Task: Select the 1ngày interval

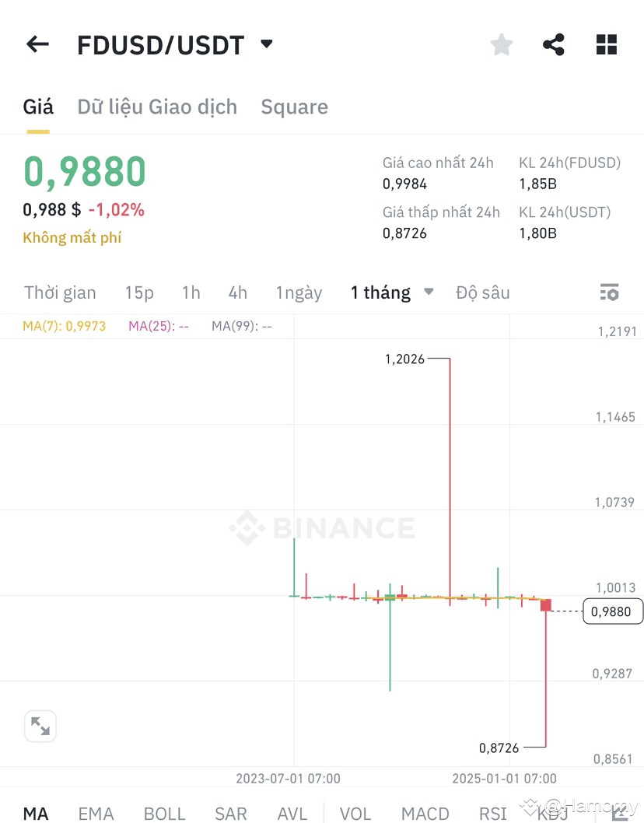Action: point(299,293)
